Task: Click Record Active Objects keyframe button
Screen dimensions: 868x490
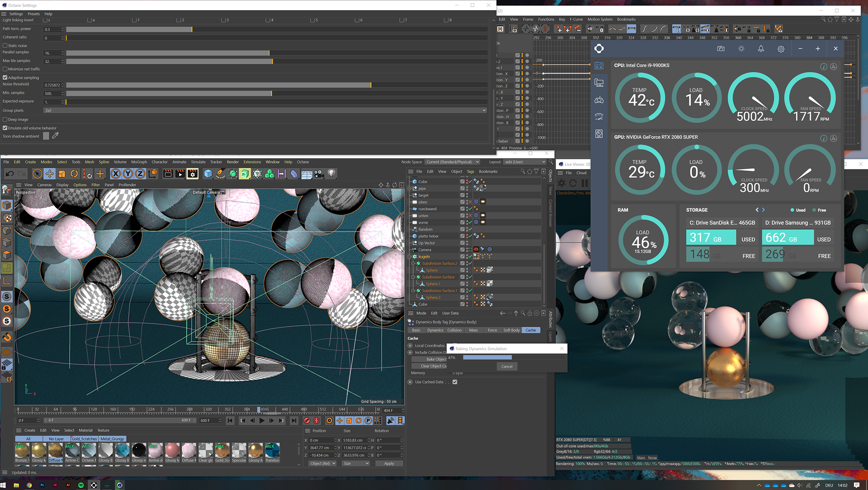Action: click(307, 421)
